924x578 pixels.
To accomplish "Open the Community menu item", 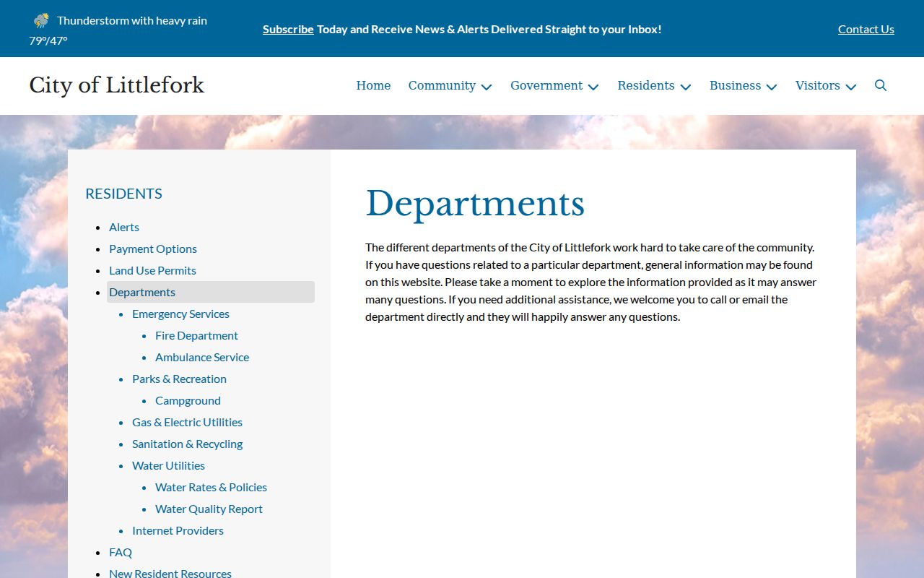I will [442, 85].
